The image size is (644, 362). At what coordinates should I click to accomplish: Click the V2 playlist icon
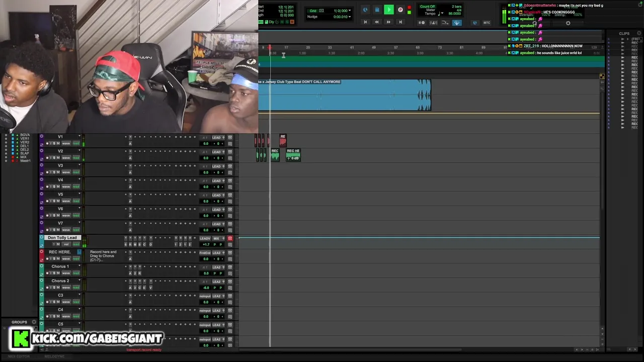coord(42,159)
